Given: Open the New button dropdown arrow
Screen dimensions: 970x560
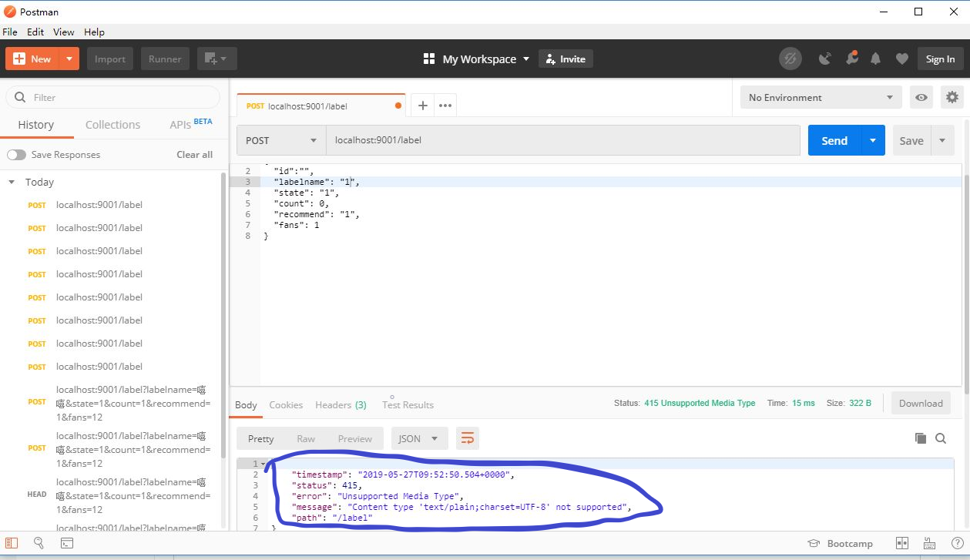Looking at the screenshot, I should coord(69,59).
